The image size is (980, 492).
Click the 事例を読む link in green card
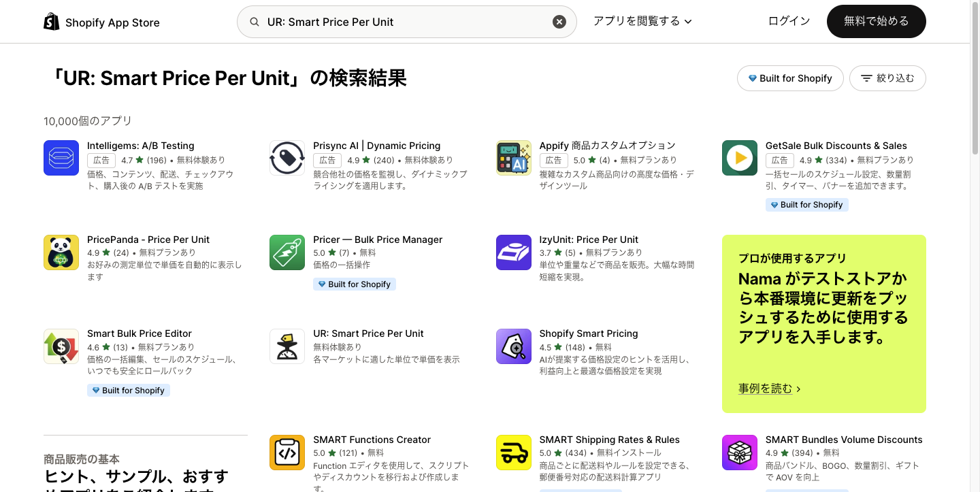(x=770, y=389)
